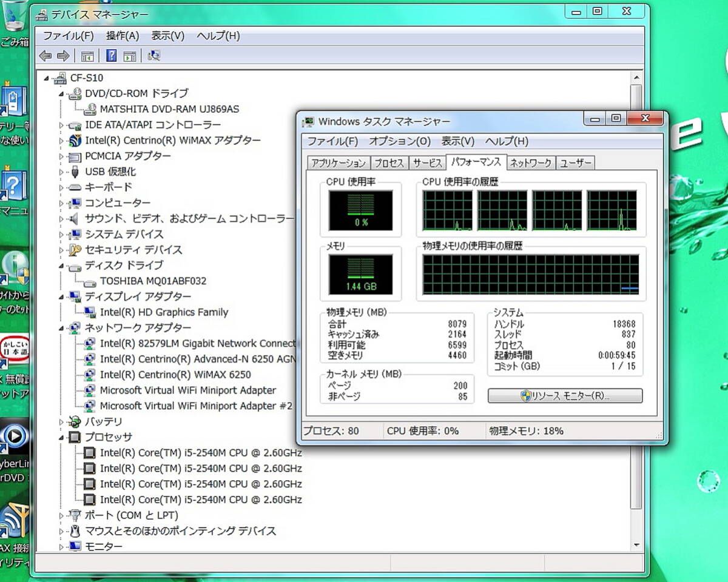Image resolution: width=728 pixels, height=582 pixels.
Task: Click status bar text 'プロセス: 80'
Action: coord(331,431)
